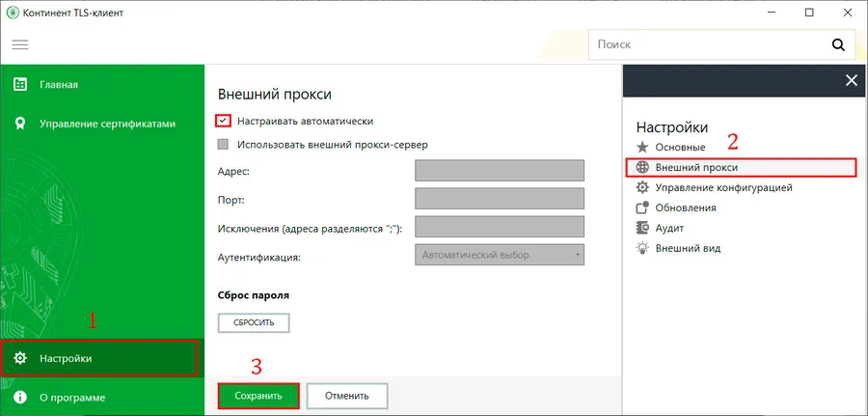Open Внешний вид settings

[x=688, y=248]
